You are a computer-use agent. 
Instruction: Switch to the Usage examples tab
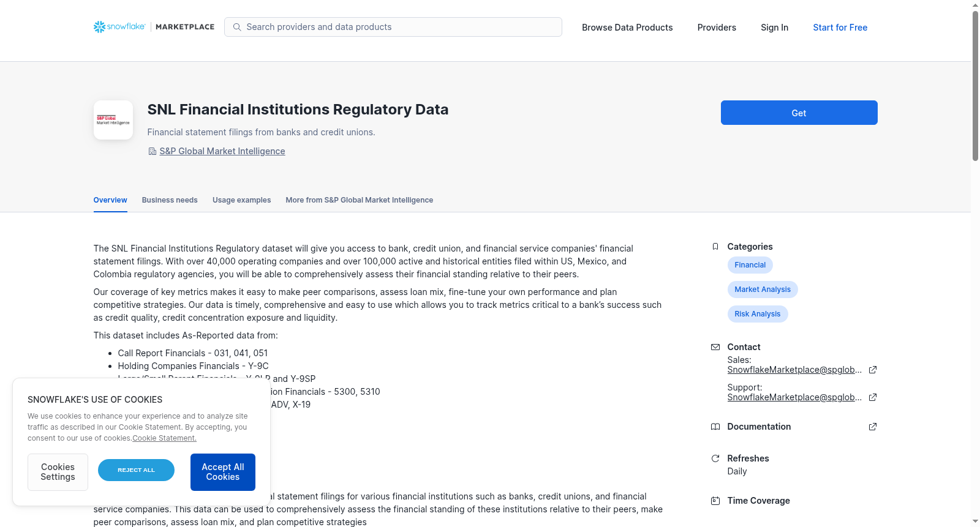pos(241,200)
